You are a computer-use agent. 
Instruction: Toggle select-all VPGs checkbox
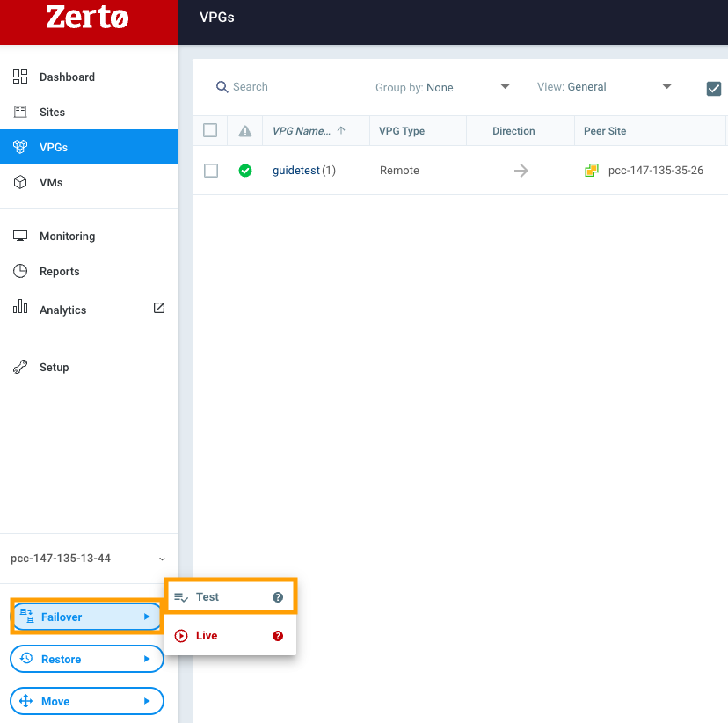pyautogui.click(x=210, y=130)
